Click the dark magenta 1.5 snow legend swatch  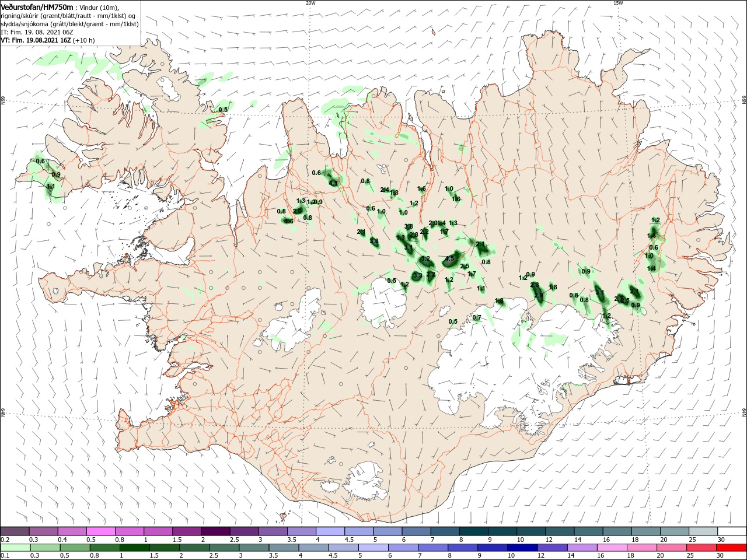click(186, 531)
